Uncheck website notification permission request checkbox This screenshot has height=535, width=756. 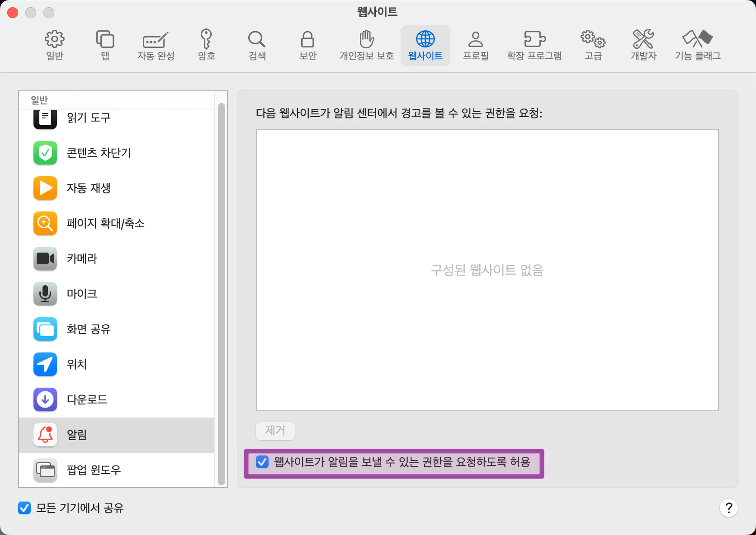pos(262,462)
